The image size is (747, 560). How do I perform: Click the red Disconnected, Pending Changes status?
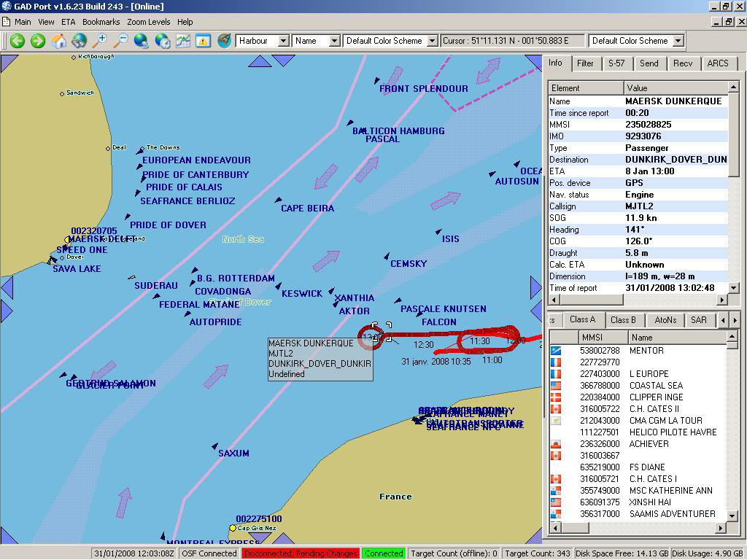click(301, 553)
